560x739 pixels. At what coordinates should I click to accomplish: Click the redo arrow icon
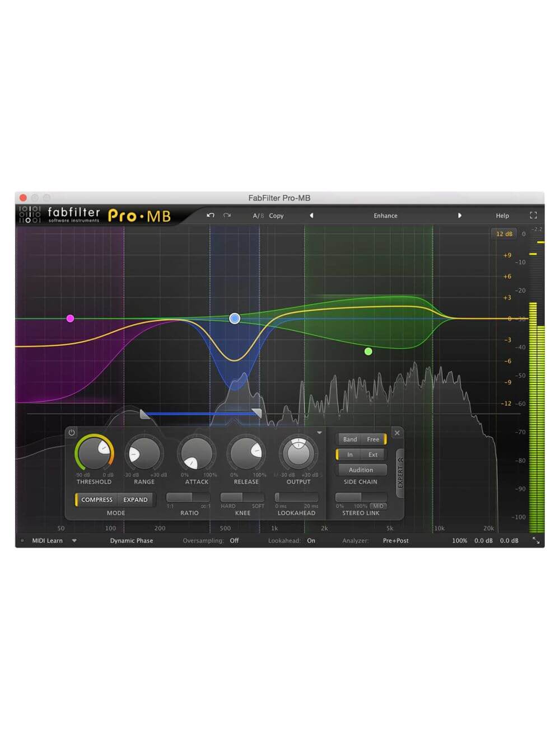pyautogui.click(x=227, y=216)
